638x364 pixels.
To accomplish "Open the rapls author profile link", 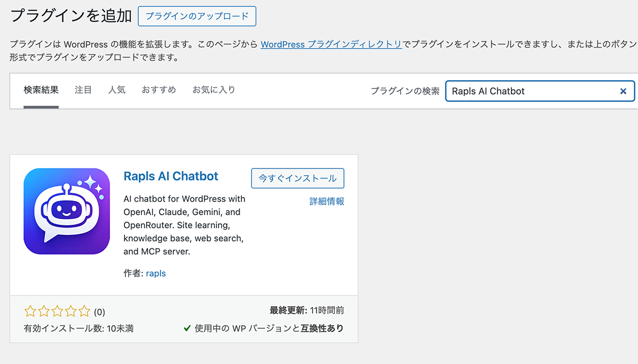I will [x=156, y=273].
